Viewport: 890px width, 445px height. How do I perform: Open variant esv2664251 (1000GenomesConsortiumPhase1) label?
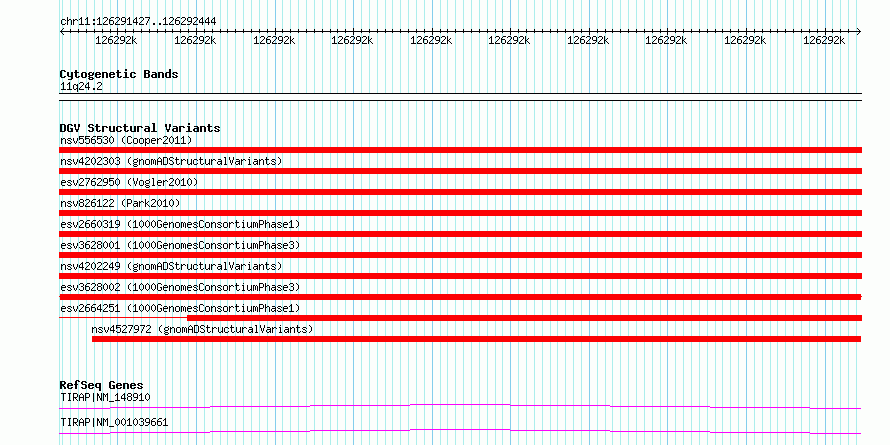[179, 308]
